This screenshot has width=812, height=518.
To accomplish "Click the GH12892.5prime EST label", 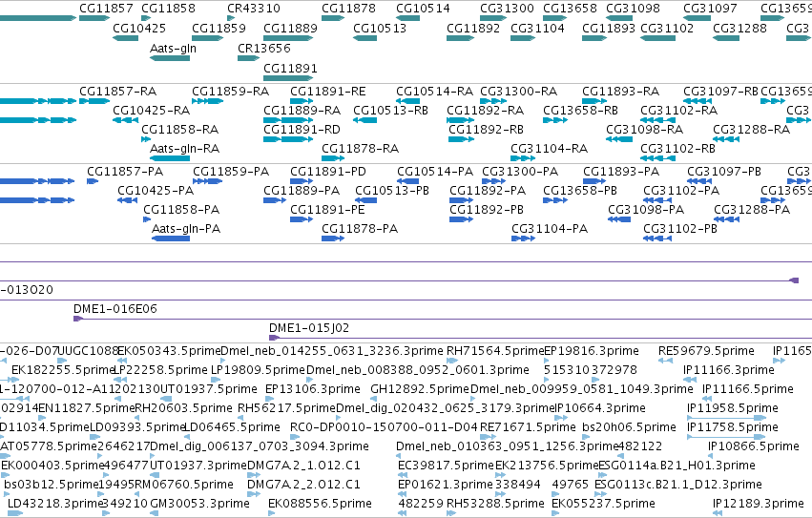I will [420, 389].
